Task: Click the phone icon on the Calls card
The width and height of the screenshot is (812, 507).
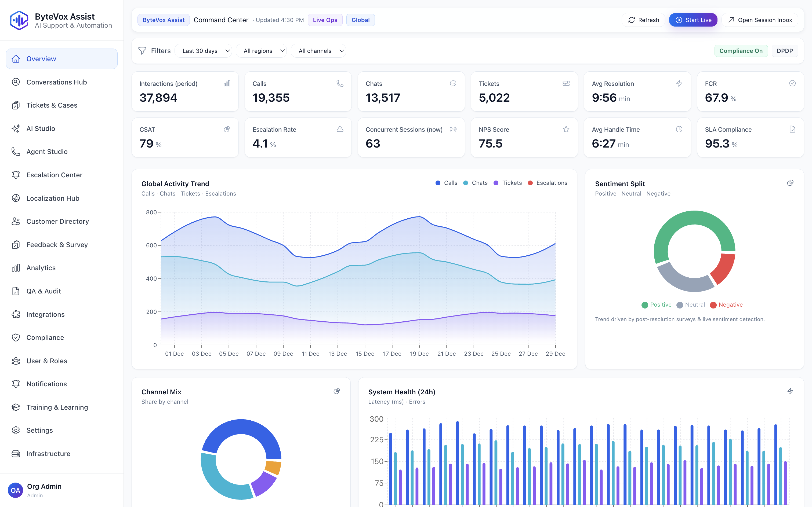Action: [340, 83]
